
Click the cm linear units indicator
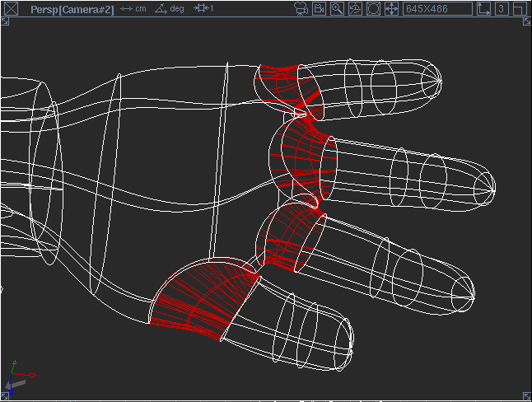[133, 8]
